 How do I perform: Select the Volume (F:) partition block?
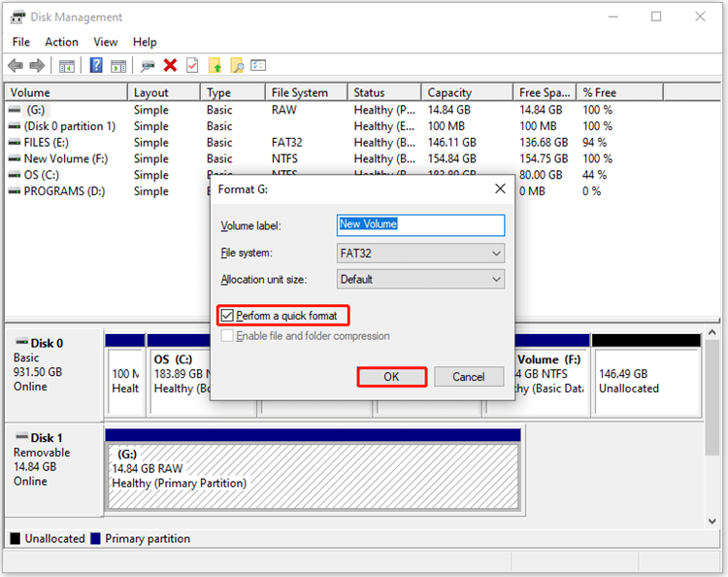pos(551,381)
